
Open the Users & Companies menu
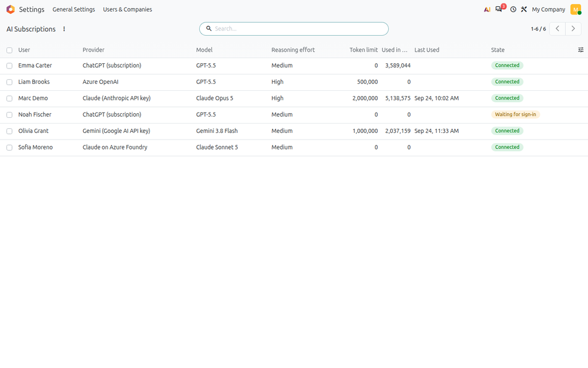coord(127,9)
